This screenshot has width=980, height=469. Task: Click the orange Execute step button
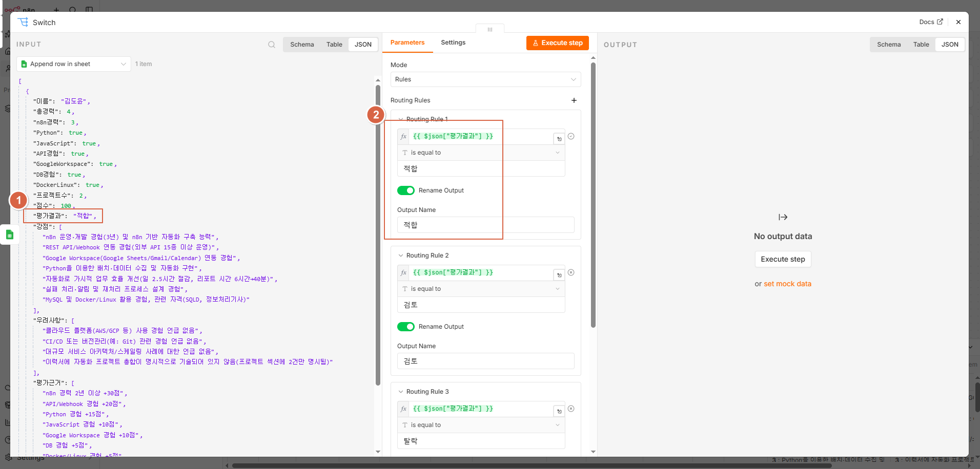click(558, 43)
